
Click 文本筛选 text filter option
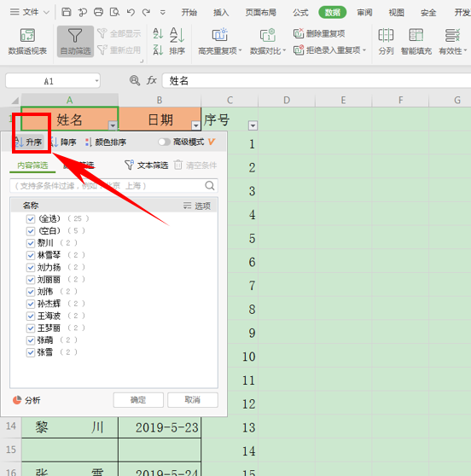pyautogui.click(x=146, y=165)
